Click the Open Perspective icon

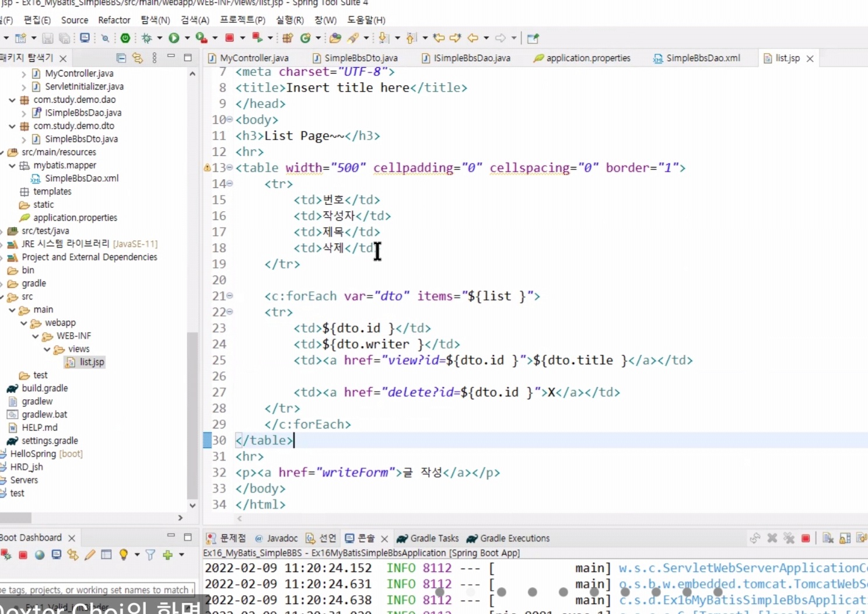pos(533,39)
